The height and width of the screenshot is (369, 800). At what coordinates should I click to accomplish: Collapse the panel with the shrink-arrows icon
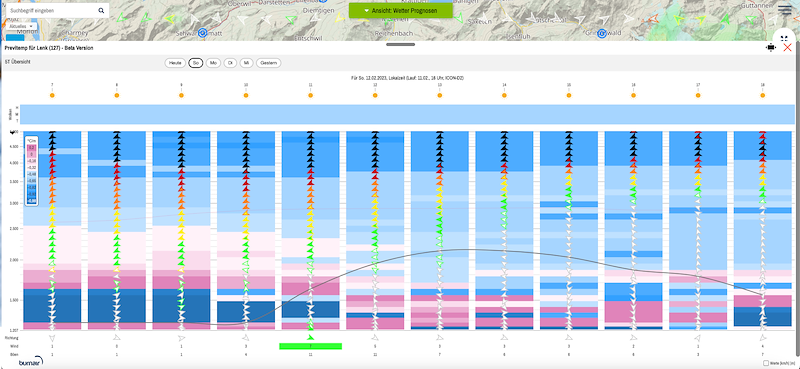pyautogui.click(x=784, y=38)
